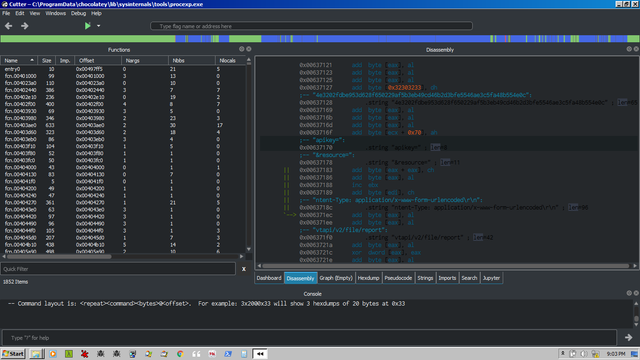This screenshot has height=360, width=640.
Task: Close the Functions panel using its close icon
Action: [x=249, y=49]
